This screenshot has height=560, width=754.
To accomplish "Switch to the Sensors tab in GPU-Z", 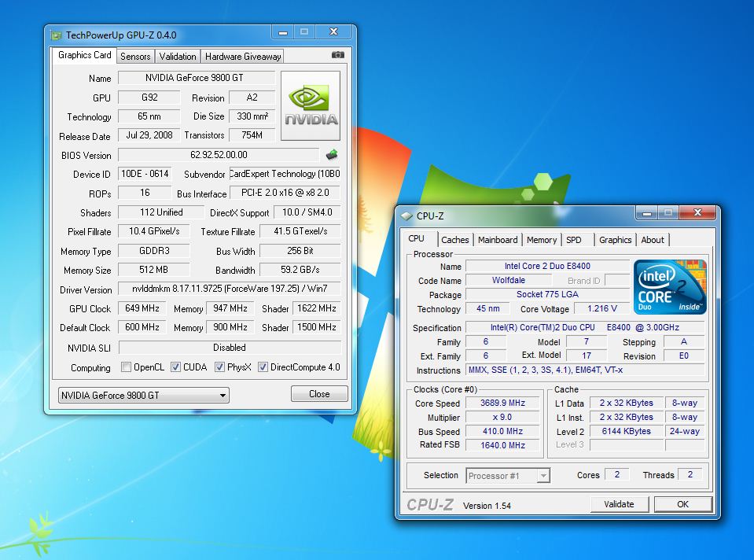I will (x=135, y=57).
